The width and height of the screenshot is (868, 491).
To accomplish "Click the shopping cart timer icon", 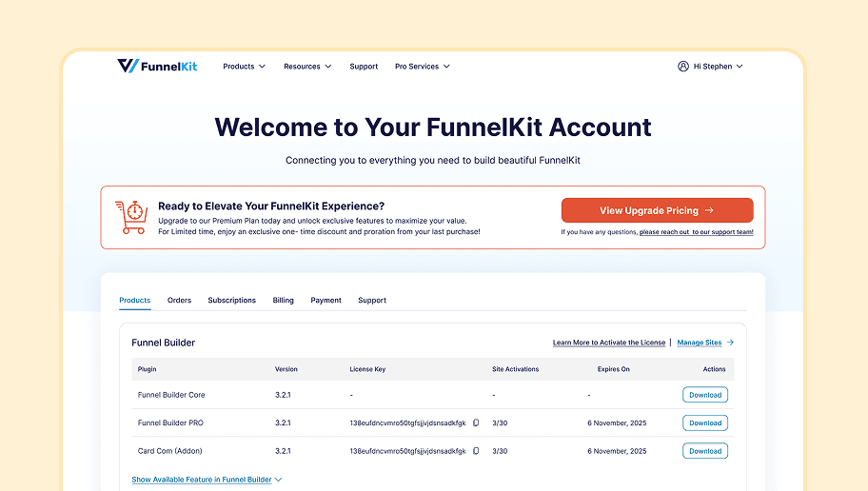I will pos(131,218).
